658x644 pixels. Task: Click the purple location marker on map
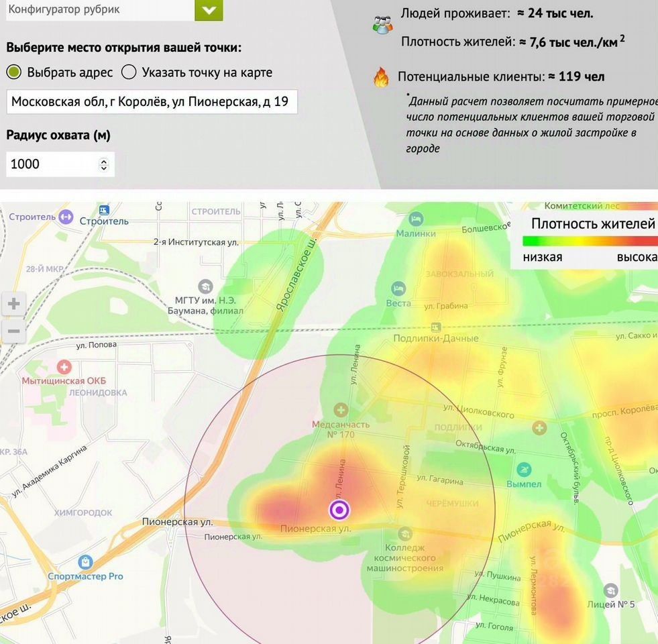click(x=339, y=510)
